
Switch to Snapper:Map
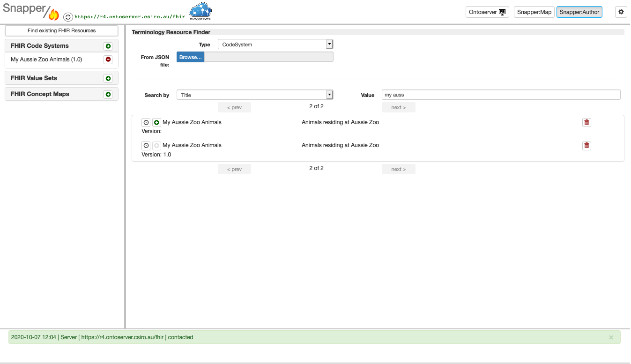(x=534, y=12)
